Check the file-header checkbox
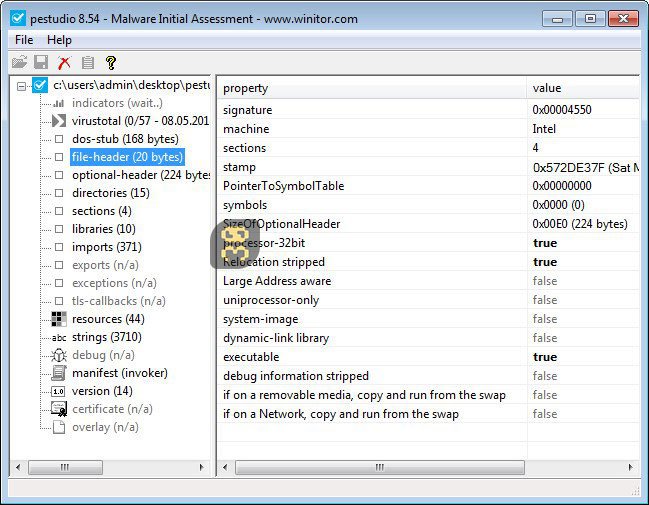The image size is (649, 505). [59, 157]
